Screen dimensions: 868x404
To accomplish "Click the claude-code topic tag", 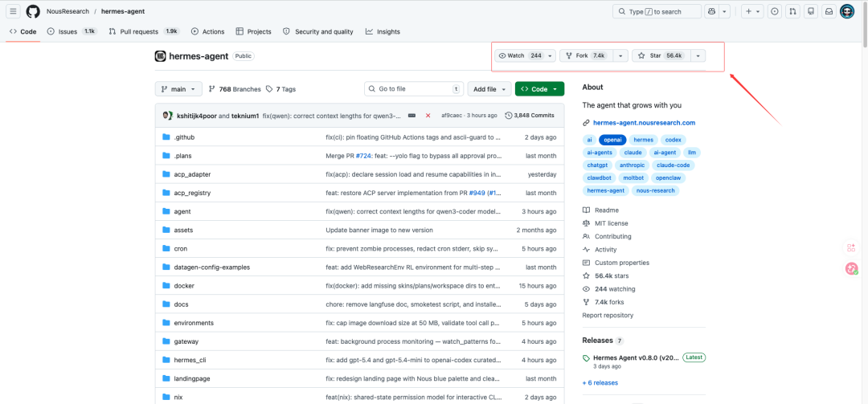I will tap(674, 165).
